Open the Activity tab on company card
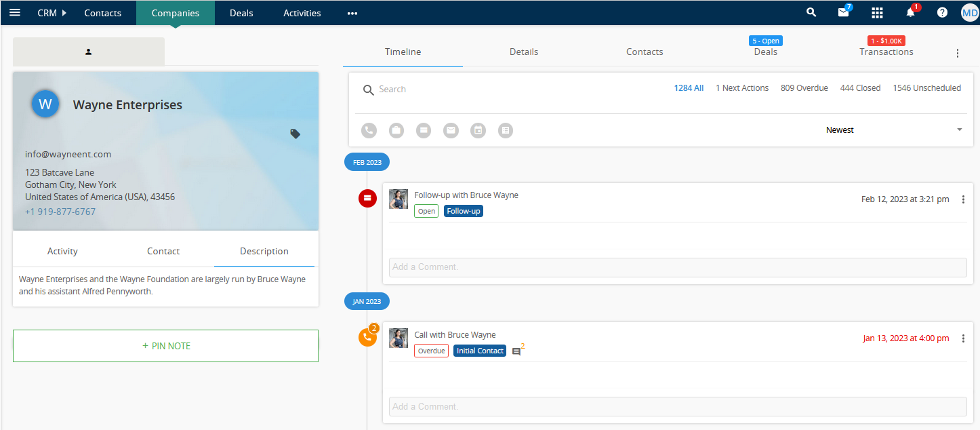Viewport: 980px width, 430px height. click(x=62, y=251)
